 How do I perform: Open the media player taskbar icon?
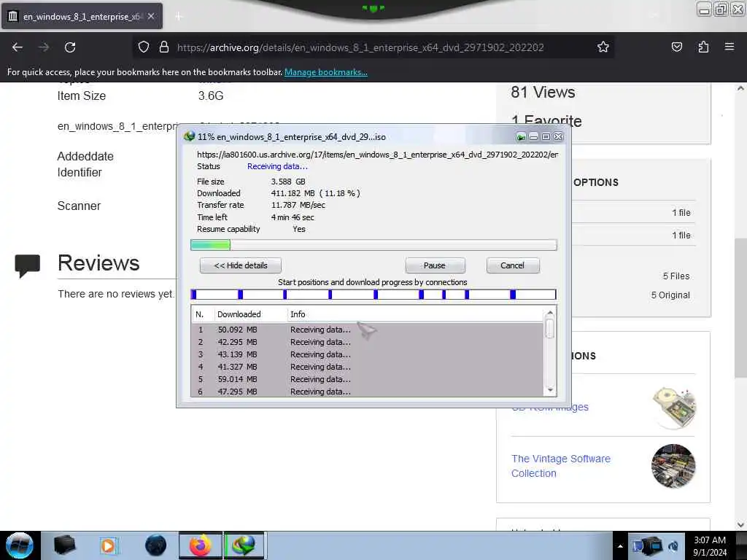tap(108, 545)
